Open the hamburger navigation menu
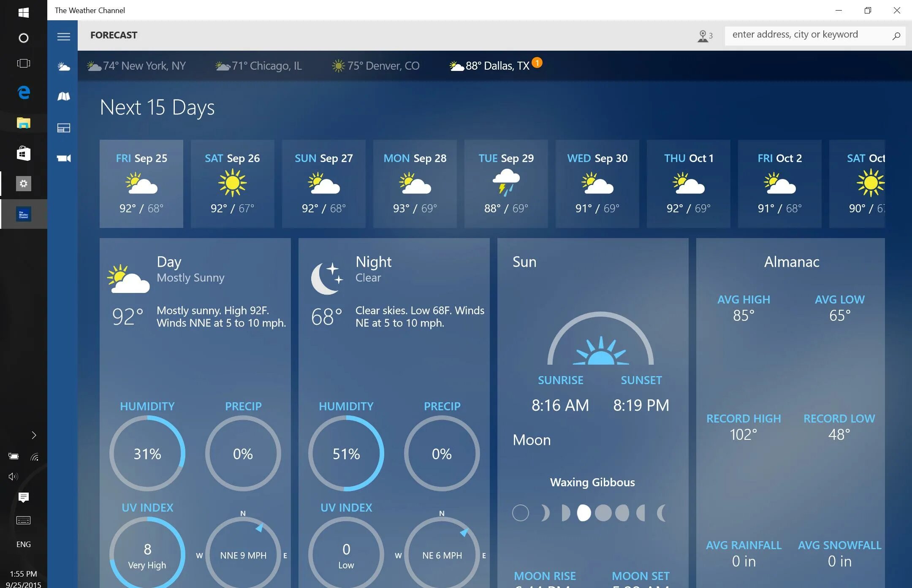 point(63,37)
